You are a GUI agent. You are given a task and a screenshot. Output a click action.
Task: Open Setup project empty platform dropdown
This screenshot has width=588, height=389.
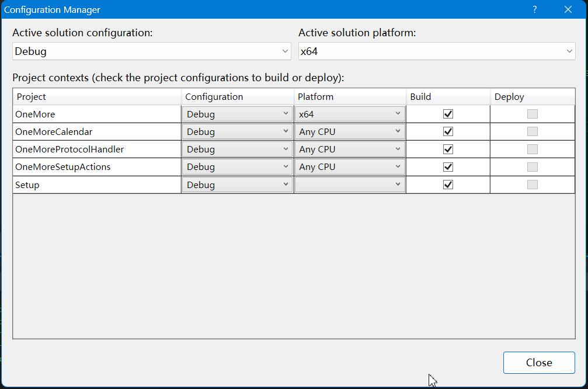(350, 185)
